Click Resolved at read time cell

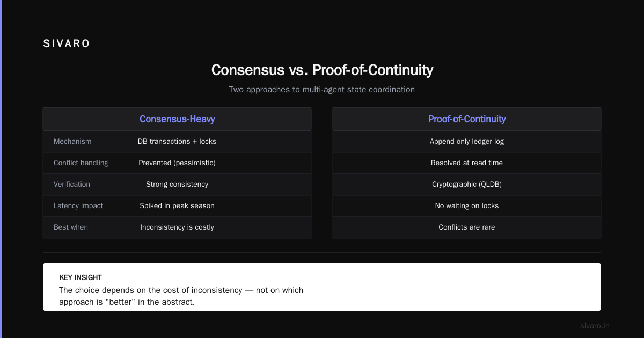(467, 163)
